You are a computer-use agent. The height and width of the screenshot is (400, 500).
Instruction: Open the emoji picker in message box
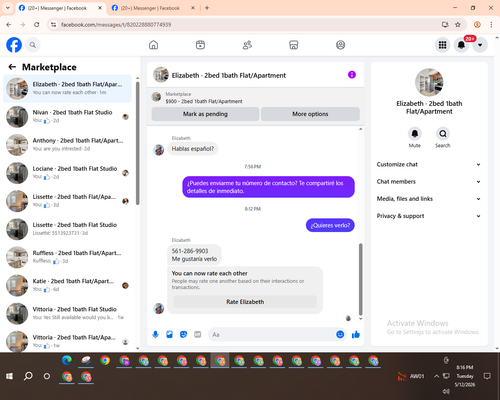point(340,334)
